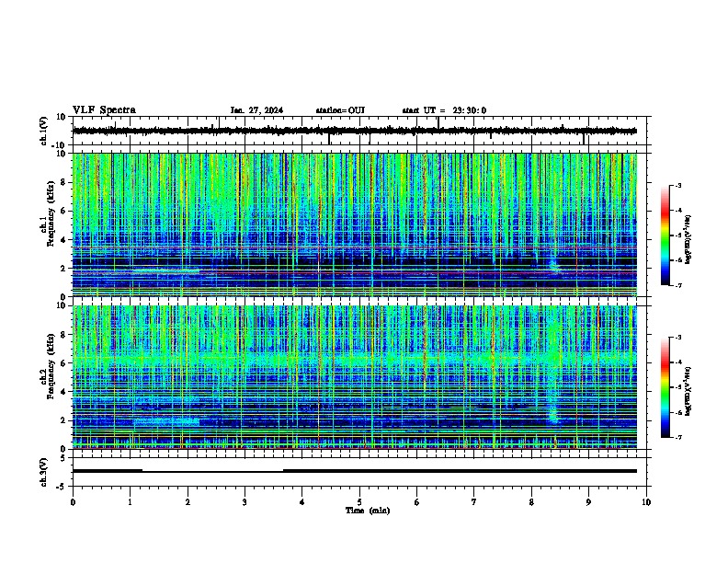728x563 pixels.
Task: Click the time axis tick label "2"
Action: 188,502
